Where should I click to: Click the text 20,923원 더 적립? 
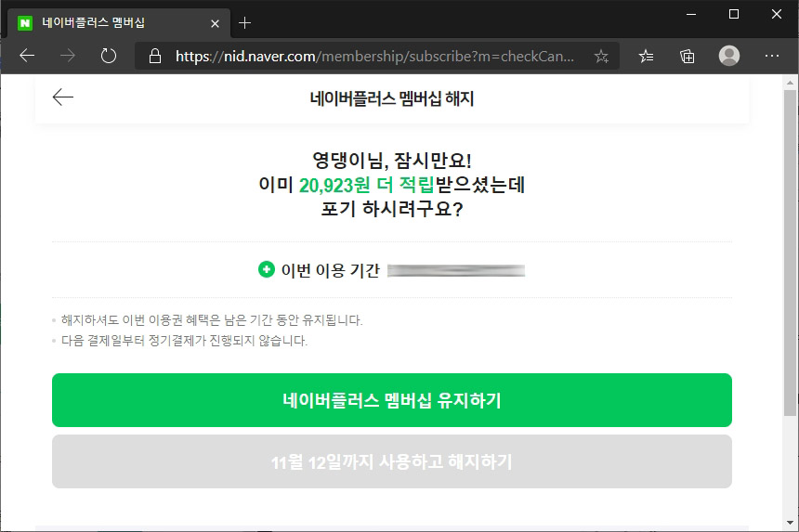coord(366,185)
